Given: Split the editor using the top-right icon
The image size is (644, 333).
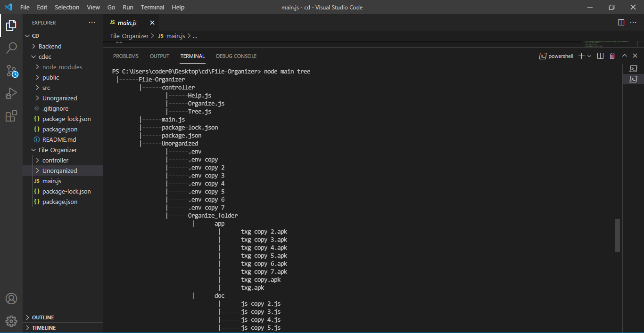Looking at the screenshot, I should click(x=620, y=22).
